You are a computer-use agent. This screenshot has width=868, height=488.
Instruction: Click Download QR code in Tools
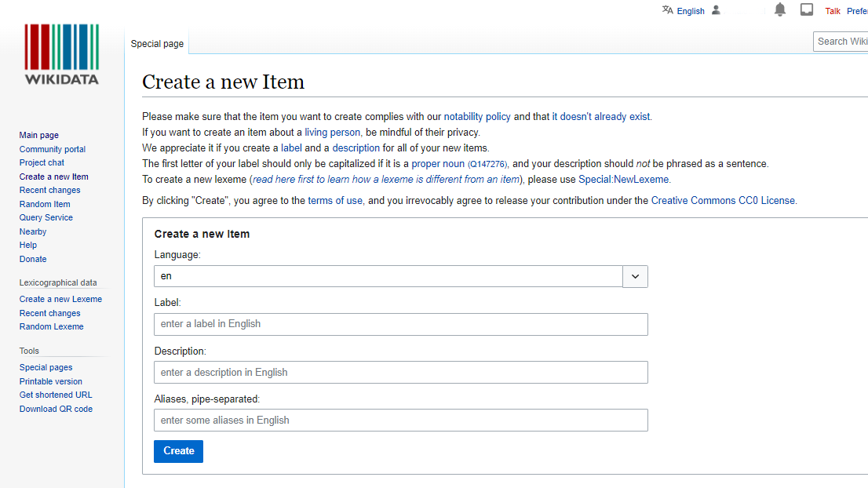pyautogui.click(x=56, y=409)
